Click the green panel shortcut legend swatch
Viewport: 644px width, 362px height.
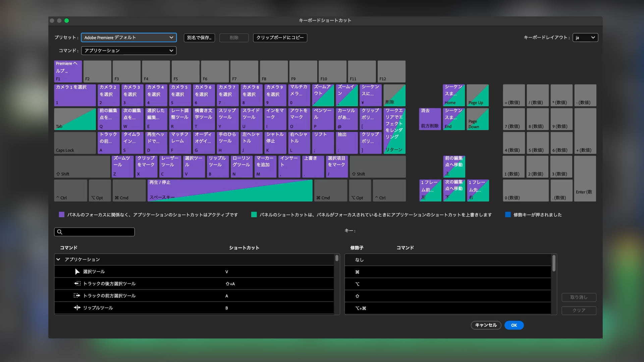click(254, 215)
